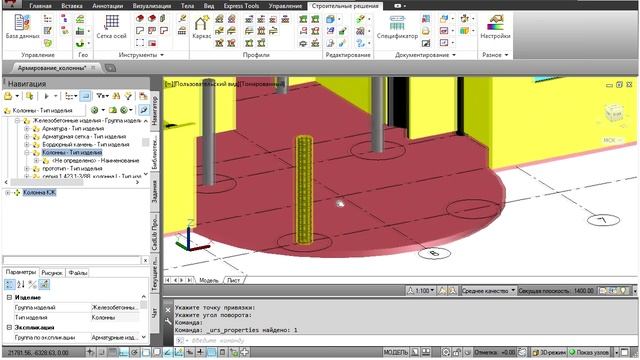This screenshot has width=640, height=360.
Task: Open the Express Tools ribbon tab
Action: [x=241, y=6]
